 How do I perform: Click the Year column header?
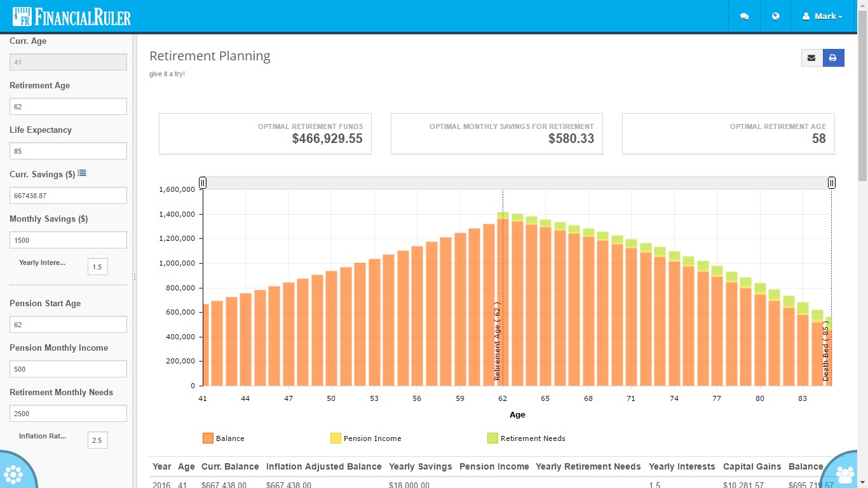pos(162,466)
